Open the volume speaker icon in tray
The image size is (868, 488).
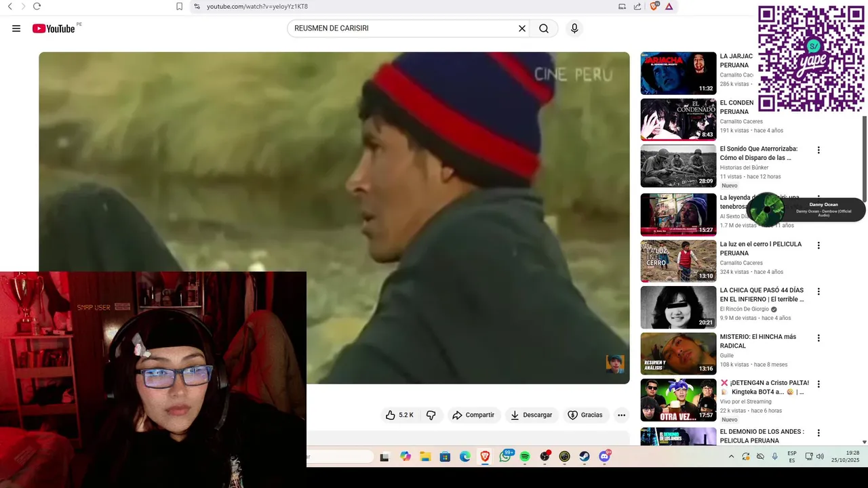tap(820, 457)
